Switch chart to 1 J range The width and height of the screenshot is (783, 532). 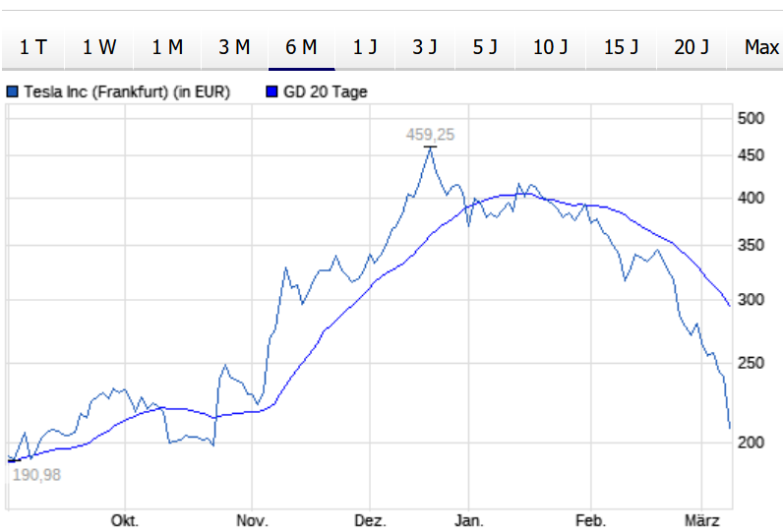tap(365, 48)
